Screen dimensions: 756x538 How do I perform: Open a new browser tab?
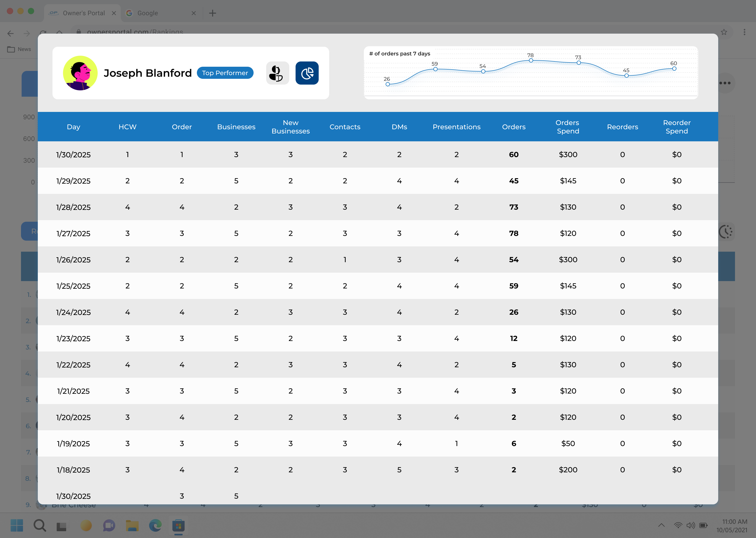(x=213, y=13)
